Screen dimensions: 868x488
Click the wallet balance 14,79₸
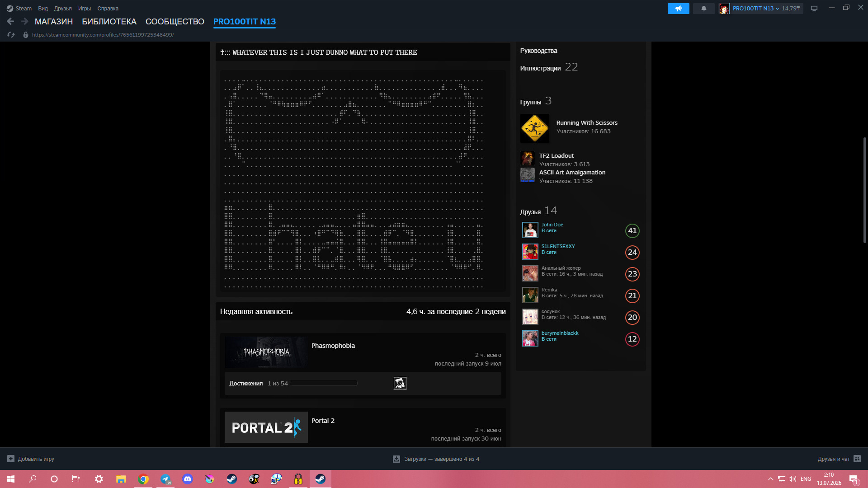pos(791,9)
